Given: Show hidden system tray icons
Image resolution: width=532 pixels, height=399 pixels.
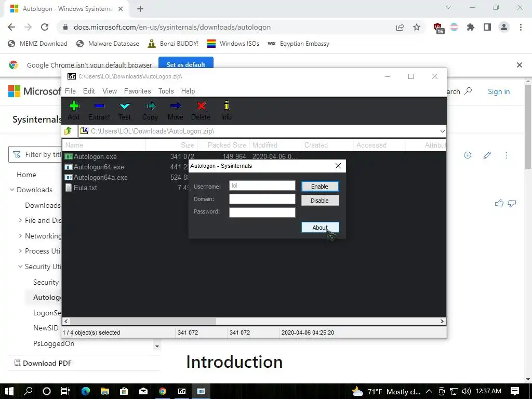Looking at the screenshot, I should [429, 391].
